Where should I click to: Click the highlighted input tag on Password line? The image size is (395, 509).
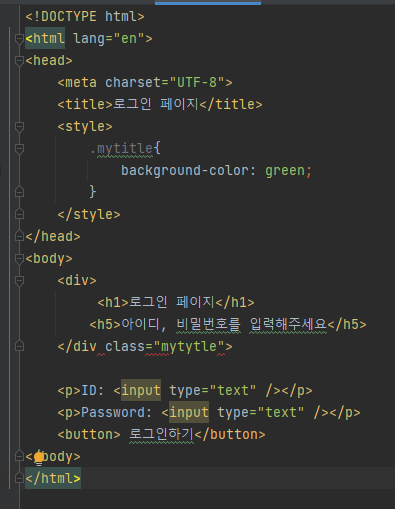click(x=189, y=412)
